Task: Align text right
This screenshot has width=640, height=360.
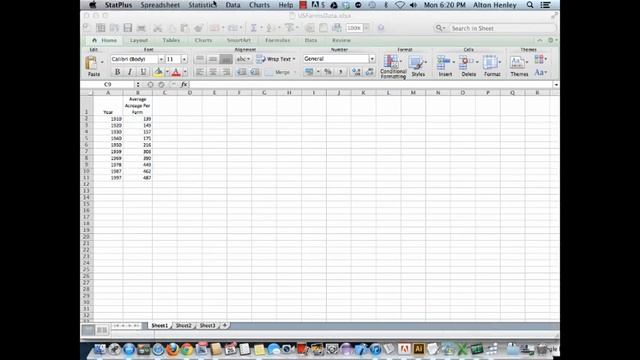Action: click(226, 72)
